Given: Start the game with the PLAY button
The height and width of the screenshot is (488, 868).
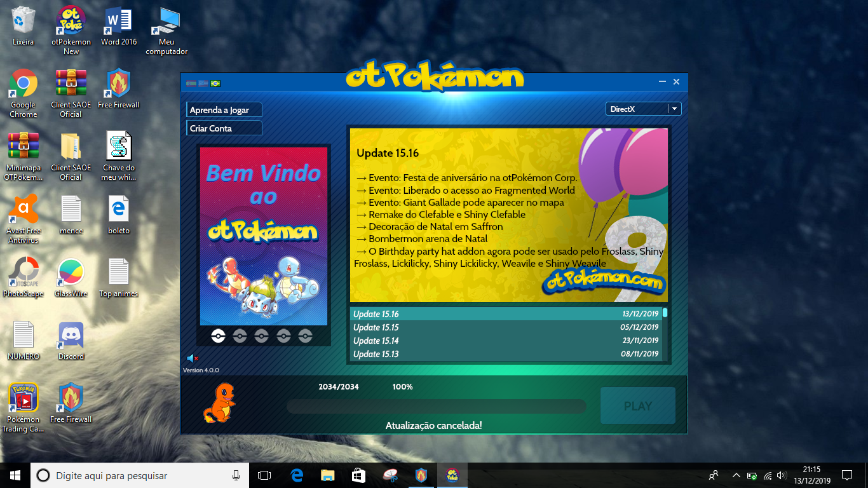Looking at the screenshot, I should coord(637,406).
